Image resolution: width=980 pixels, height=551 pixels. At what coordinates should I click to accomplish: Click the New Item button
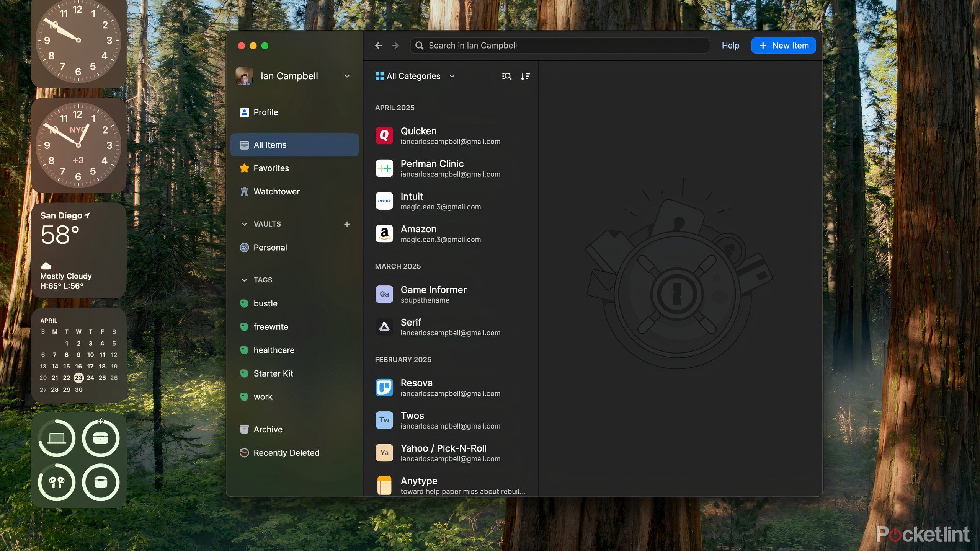click(783, 46)
